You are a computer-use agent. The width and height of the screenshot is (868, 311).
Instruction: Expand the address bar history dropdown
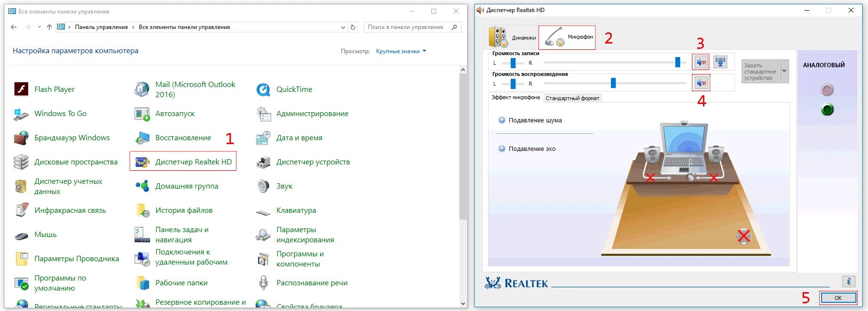pos(343,28)
